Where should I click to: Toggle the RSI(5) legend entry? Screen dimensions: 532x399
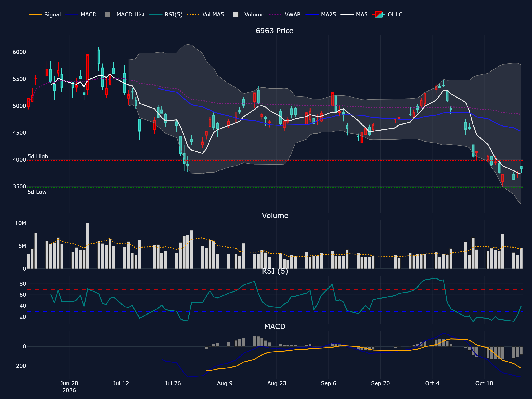click(x=166, y=14)
